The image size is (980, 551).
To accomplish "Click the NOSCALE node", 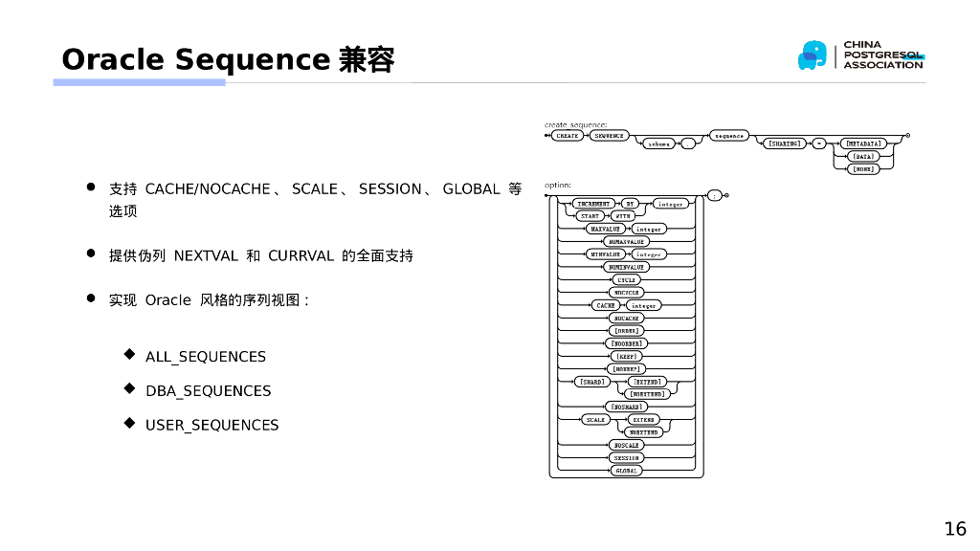I will (626, 446).
